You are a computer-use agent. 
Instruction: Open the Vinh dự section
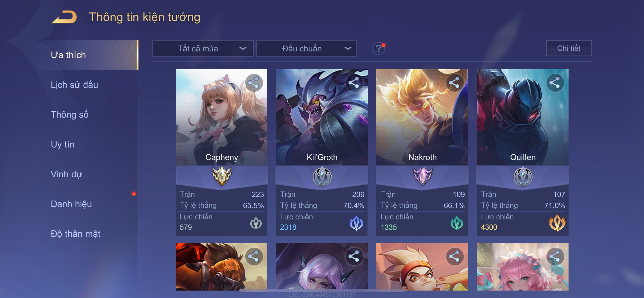tap(66, 174)
